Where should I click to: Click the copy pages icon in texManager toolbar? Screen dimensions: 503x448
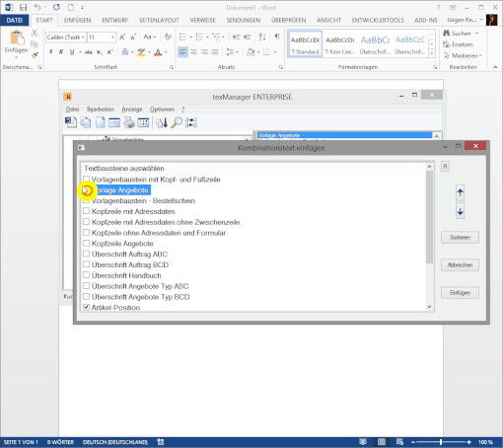click(86, 122)
